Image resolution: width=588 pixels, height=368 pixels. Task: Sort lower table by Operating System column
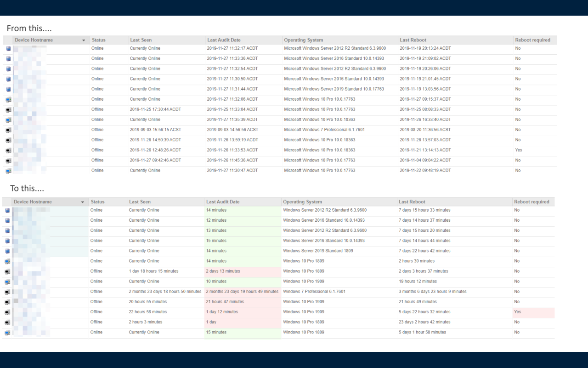pos(303,202)
